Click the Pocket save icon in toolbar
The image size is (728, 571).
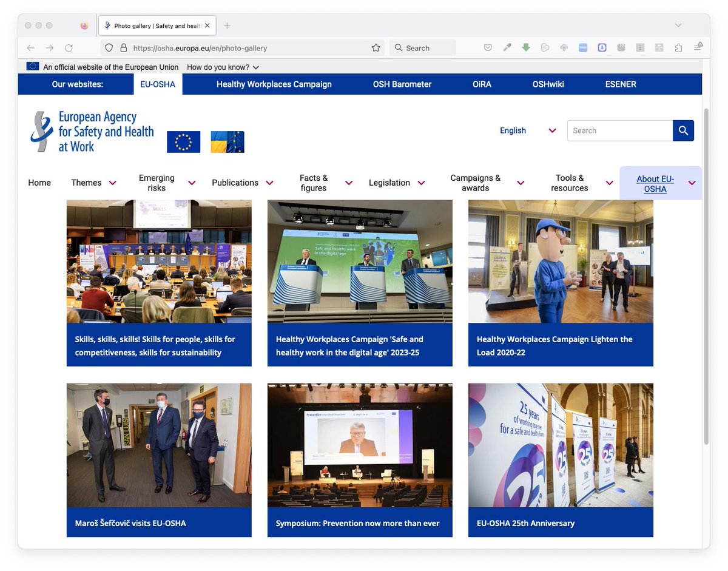click(x=488, y=48)
